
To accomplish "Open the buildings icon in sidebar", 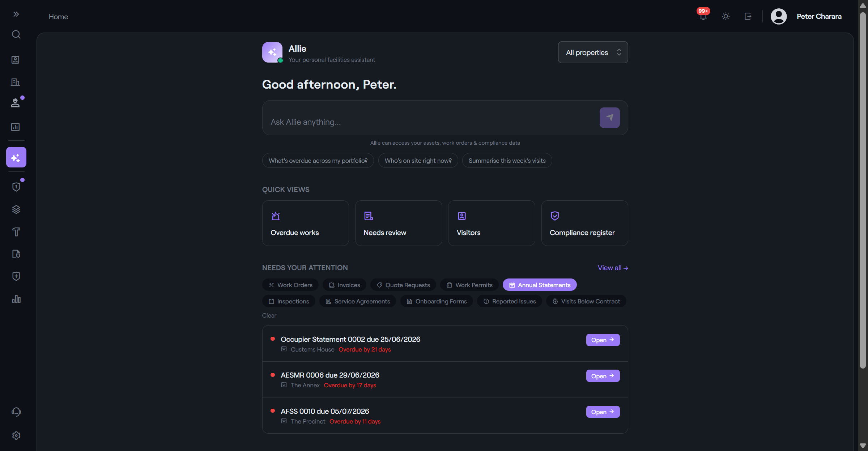I will [16, 82].
